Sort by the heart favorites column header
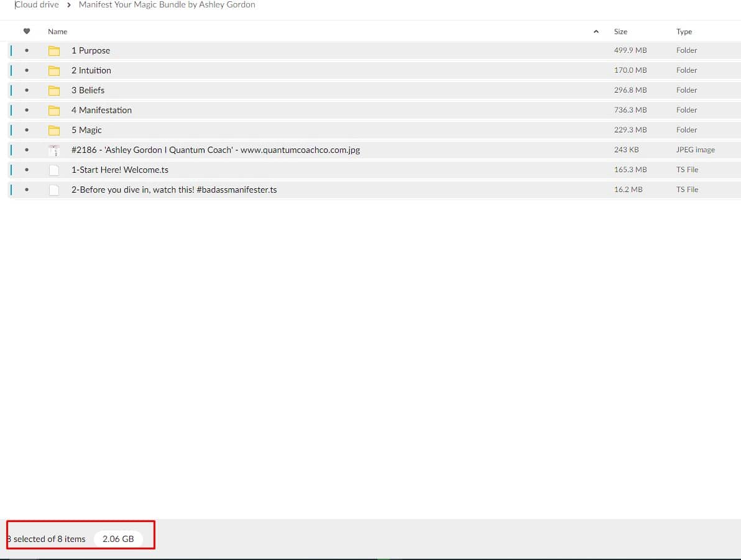The width and height of the screenshot is (741, 560). pyautogui.click(x=26, y=32)
